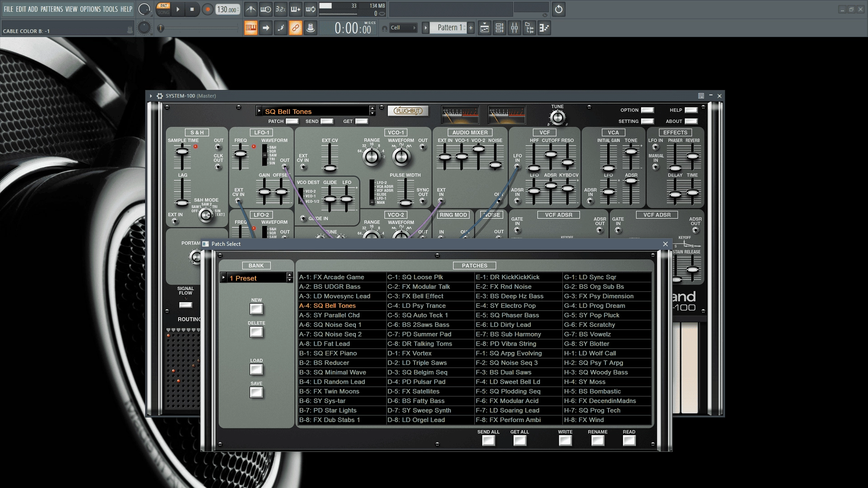868x488 pixels.
Task: Click the stepper arrows beside SQ Bell Tones
Action: tap(372, 111)
